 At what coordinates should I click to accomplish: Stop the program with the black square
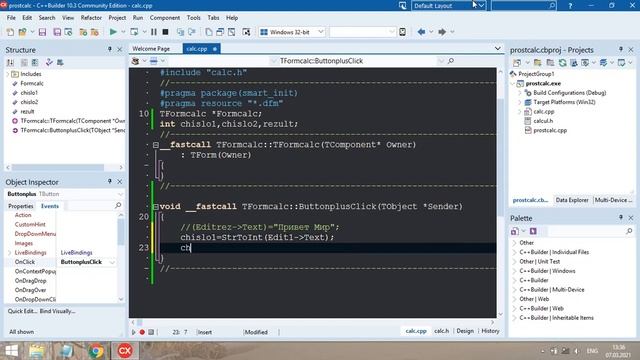[165, 32]
